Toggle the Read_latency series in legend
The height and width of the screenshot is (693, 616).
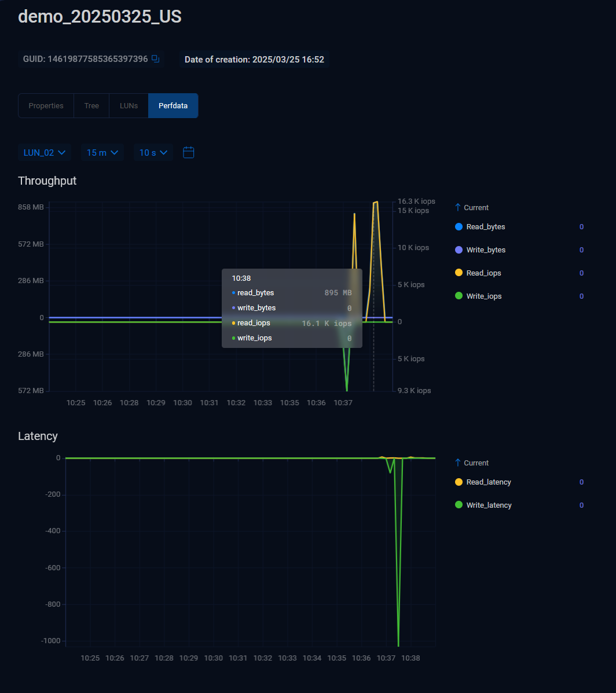click(x=488, y=482)
